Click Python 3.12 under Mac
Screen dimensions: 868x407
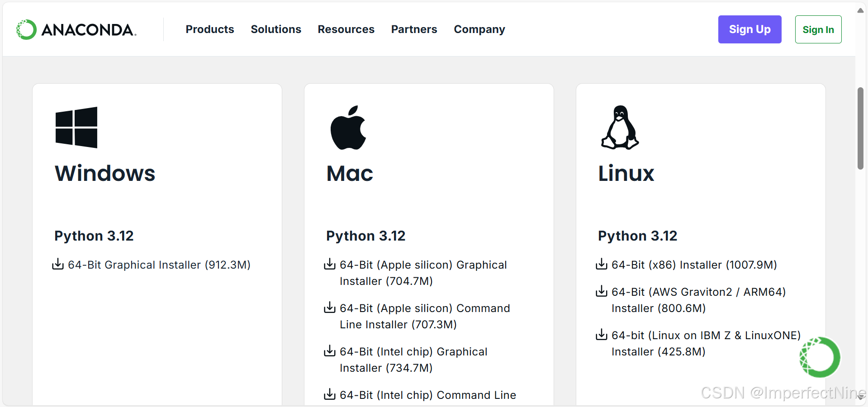[x=366, y=236]
